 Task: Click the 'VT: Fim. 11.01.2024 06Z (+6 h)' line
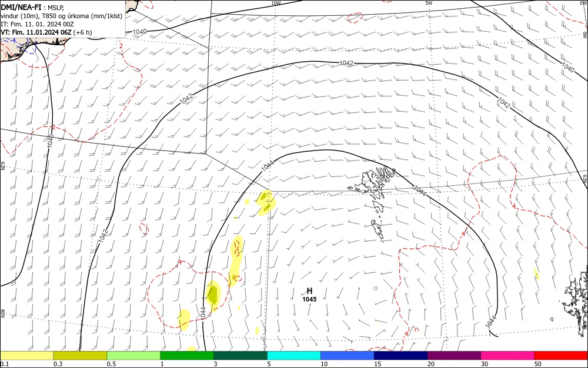click(46, 32)
